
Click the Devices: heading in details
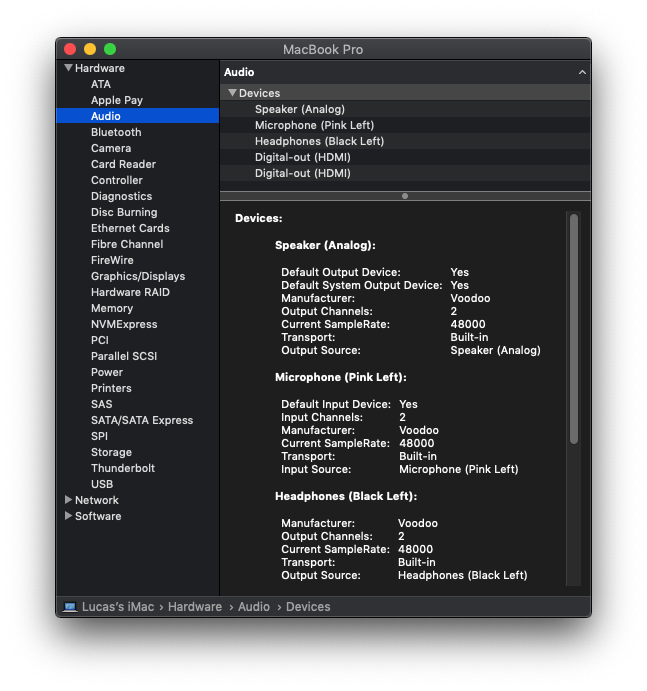259,218
